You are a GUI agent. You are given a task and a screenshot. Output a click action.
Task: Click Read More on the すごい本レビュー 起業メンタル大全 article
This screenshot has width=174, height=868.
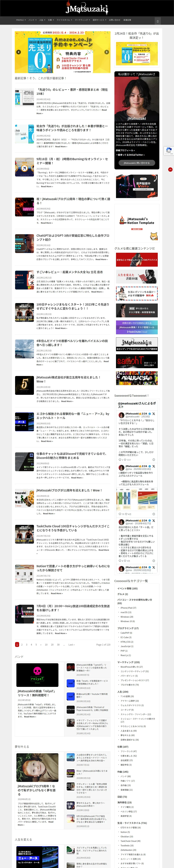click(x=97, y=292)
